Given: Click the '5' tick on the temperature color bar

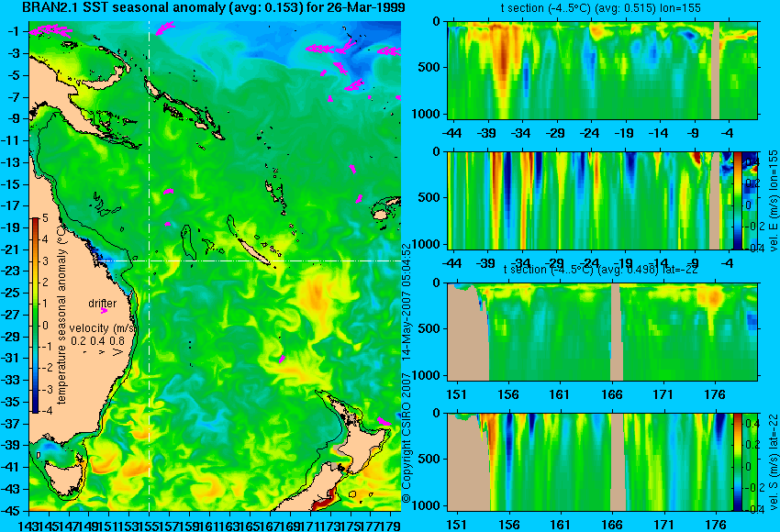Looking at the screenshot, I should click(x=45, y=217).
